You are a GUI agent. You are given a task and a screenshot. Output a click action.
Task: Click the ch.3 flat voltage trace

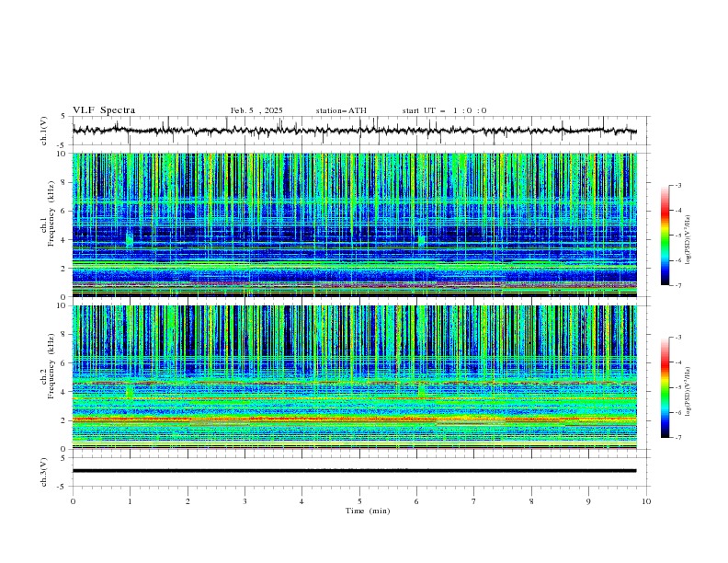pyautogui.click(x=354, y=471)
